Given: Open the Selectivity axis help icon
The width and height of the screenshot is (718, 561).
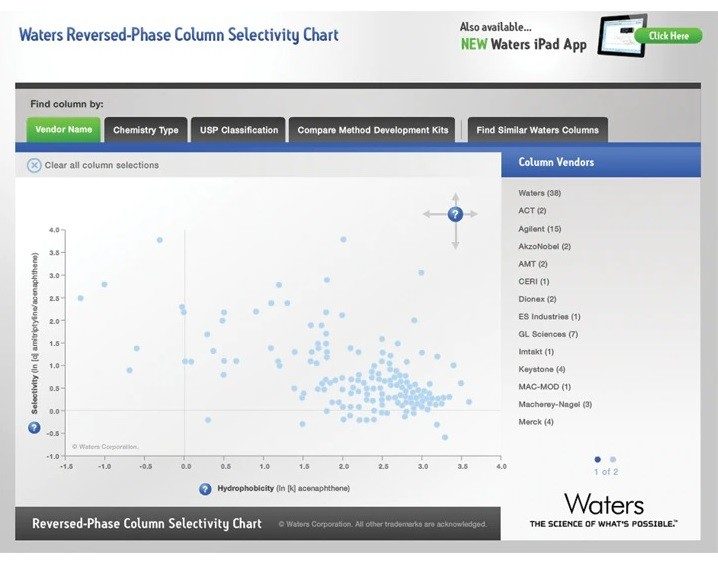Looking at the screenshot, I should [x=33, y=428].
